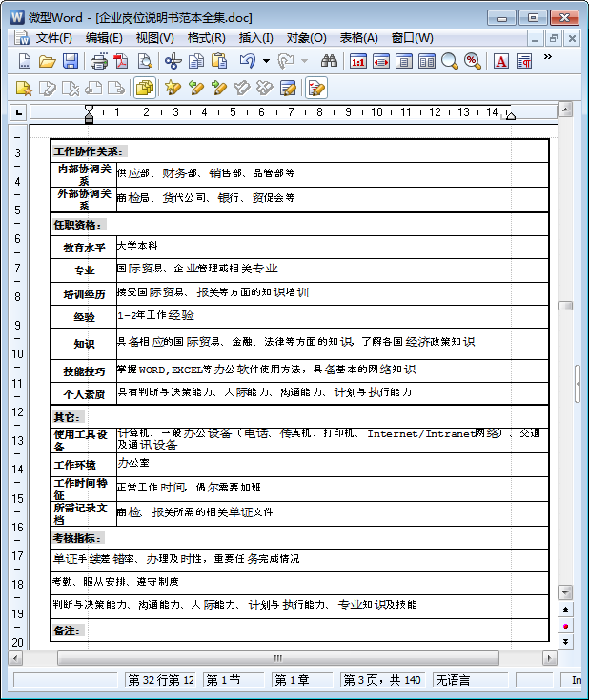
Task: Open the 窗口(W) menu
Action: tap(412, 38)
